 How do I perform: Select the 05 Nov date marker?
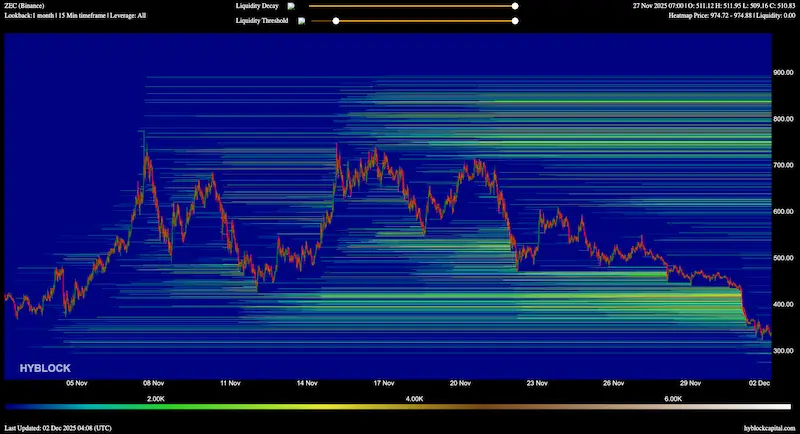(x=77, y=382)
